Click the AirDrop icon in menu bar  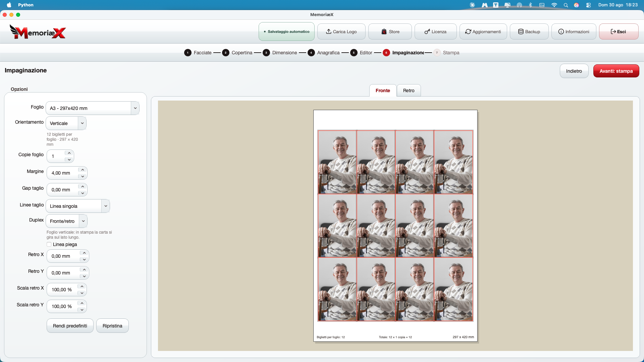click(519, 5)
